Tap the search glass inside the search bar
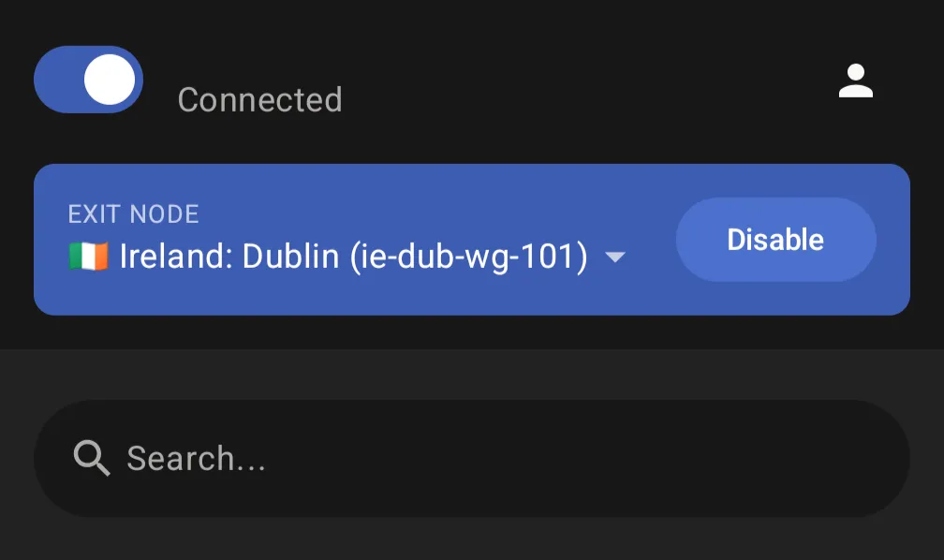This screenshot has height=560, width=944. [91, 458]
